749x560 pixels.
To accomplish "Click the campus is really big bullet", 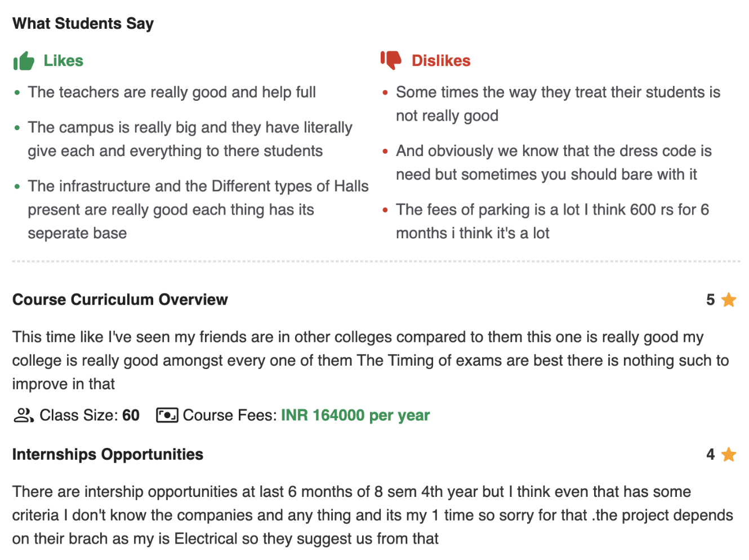I will pyautogui.click(x=190, y=139).
